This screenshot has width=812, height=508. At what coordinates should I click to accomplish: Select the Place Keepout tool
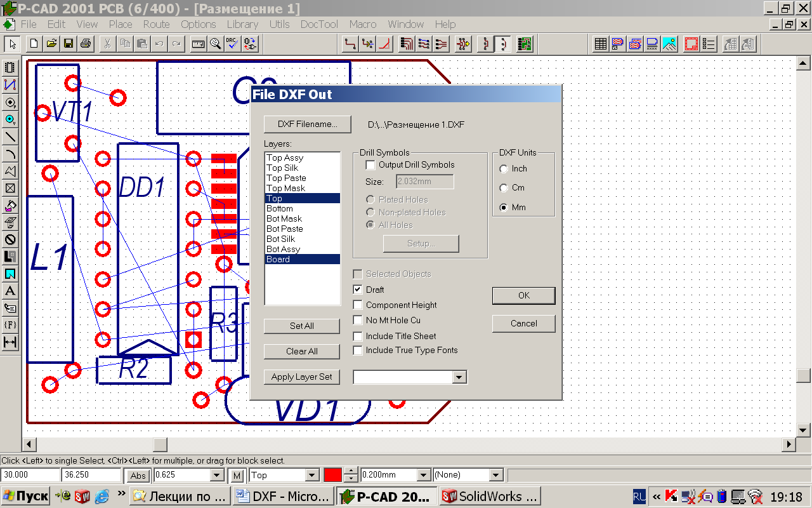10,239
